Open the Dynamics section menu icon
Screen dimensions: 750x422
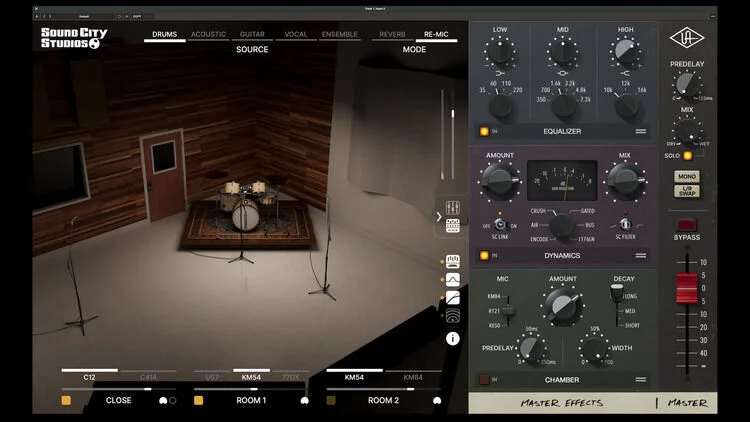640,256
